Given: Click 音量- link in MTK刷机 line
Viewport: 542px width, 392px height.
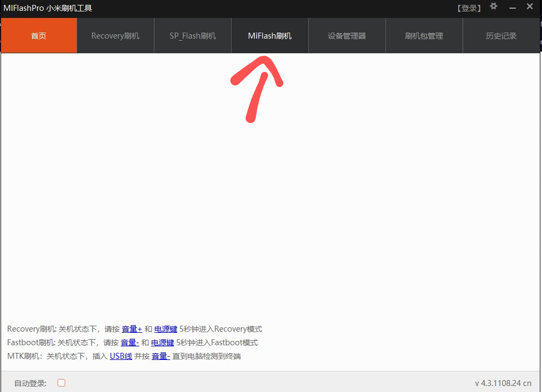Looking at the screenshot, I should [x=161, y=356].
